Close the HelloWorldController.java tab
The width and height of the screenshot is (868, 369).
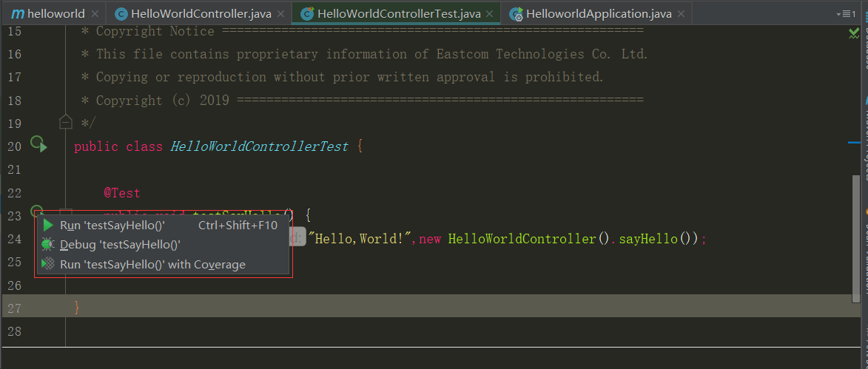pos(282,14)
